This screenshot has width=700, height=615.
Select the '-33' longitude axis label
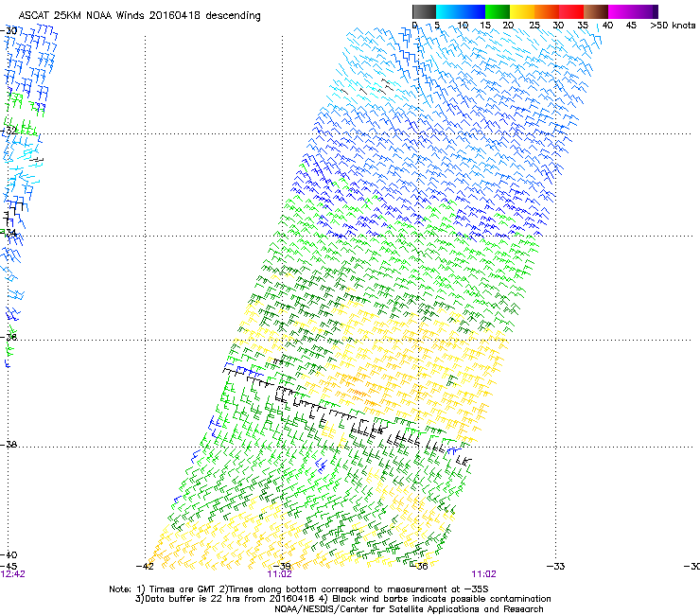click(x=556, y=567)
